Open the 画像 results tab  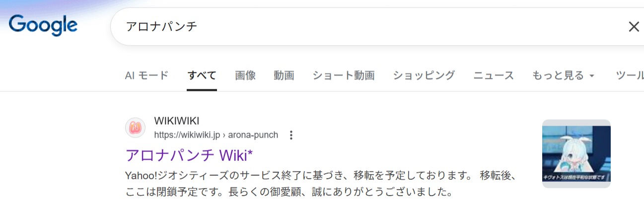click(x=245, y=75)
